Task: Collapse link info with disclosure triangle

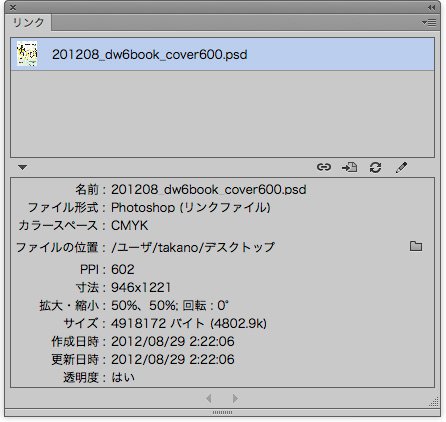Action: [x=22, y=167]
